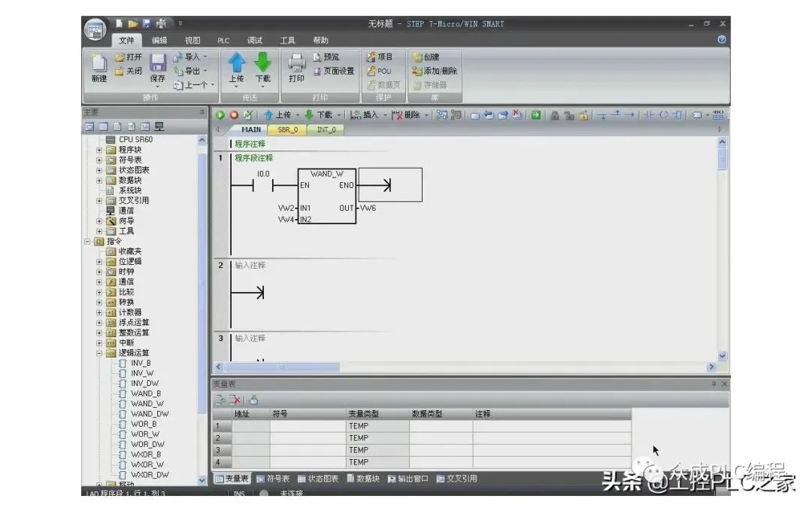Viewport: 812px width, 508px height.
Task: Expand the 符号表 tree node
Action: 99,160
